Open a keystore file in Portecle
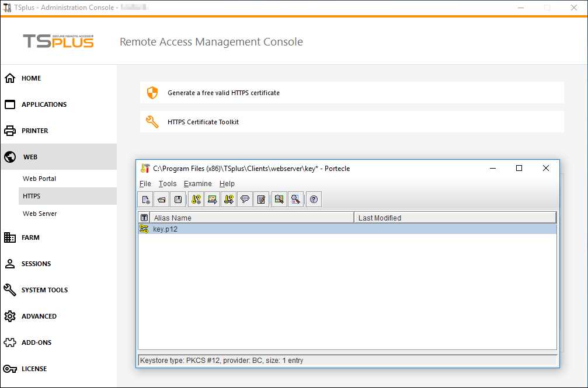The image size is (588, 388). click(x=162, y=199)
